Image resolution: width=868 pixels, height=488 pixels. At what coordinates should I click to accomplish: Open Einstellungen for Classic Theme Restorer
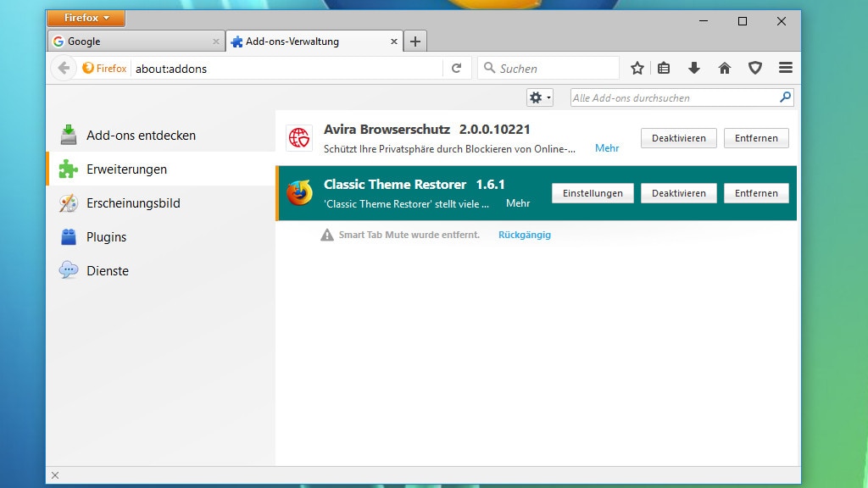coord(593,192)
